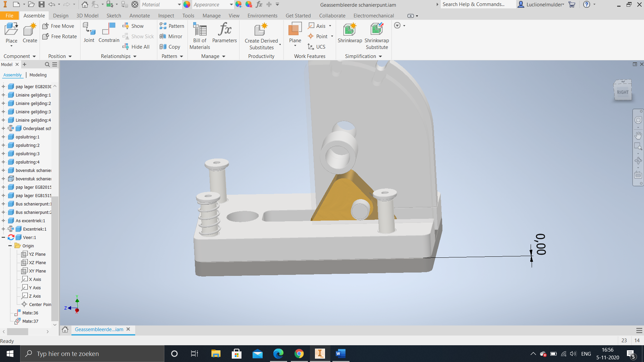Click the Copy component button

click(x=170, y=47)
